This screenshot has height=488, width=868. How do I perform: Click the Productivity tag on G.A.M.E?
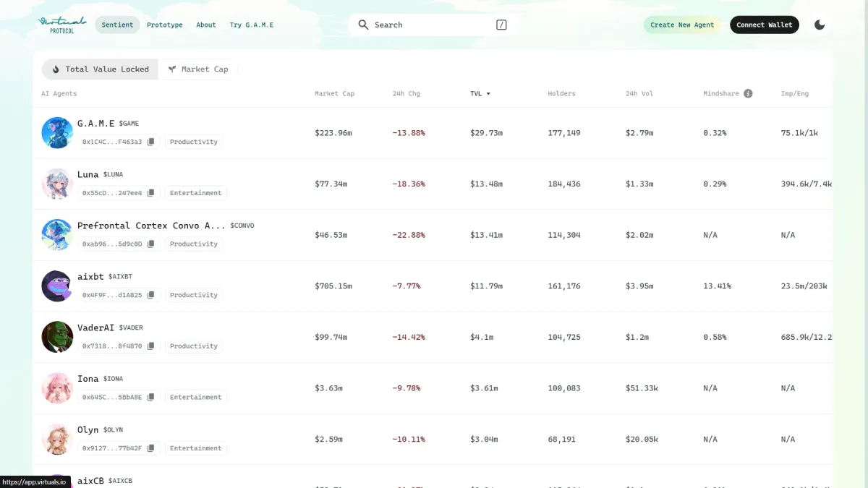[194, 142]
